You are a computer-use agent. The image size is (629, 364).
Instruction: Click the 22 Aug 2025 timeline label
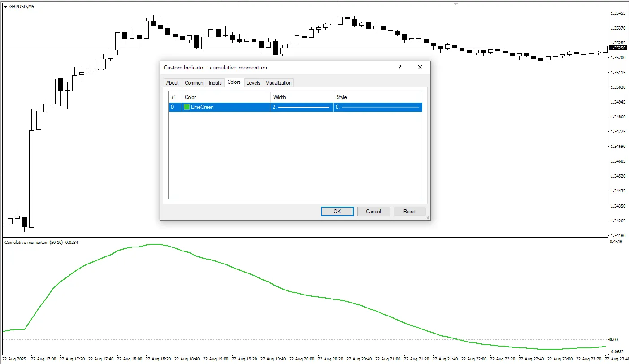click(x=13, y=359)
